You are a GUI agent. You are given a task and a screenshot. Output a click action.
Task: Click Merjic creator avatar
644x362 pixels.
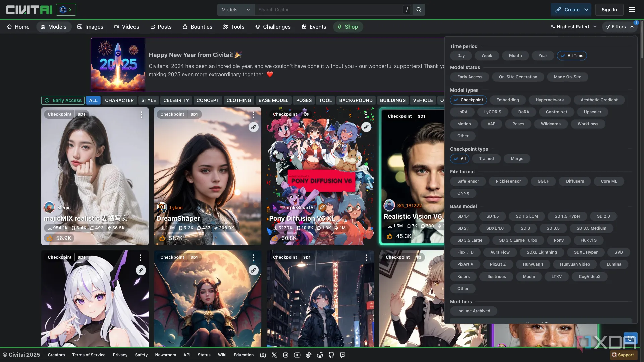49,207
